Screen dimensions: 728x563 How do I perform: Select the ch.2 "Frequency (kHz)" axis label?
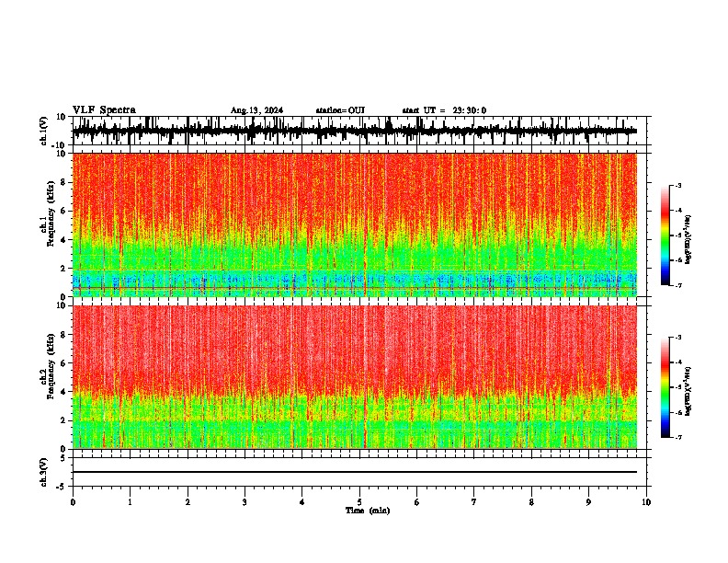point(51,366)
